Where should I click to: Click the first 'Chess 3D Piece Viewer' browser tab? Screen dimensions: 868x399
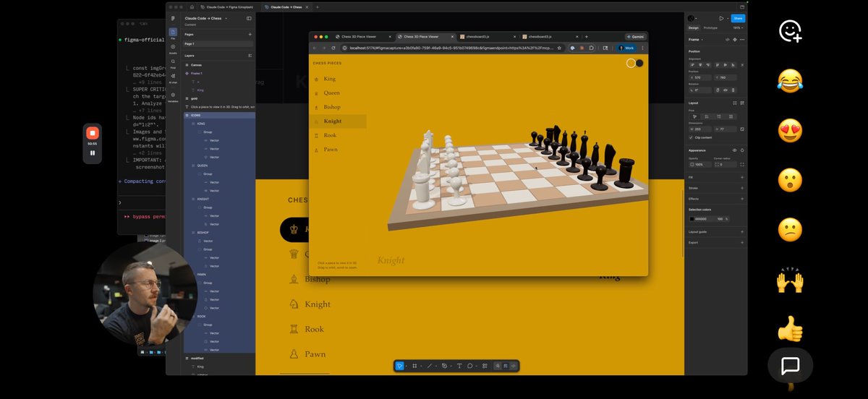tap(364, 36)
